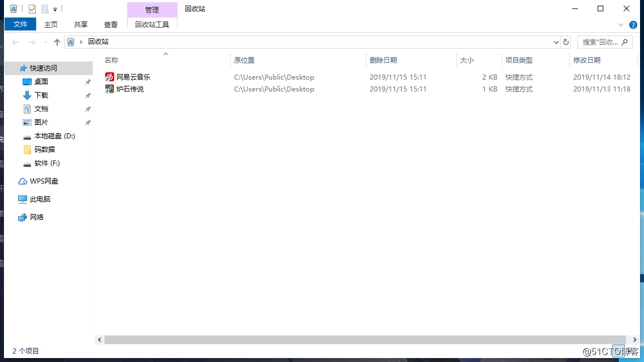This screenshot has height=362, width=644.
Task: Open the recent locations dropdown arrow
Action: pos(45,42)
